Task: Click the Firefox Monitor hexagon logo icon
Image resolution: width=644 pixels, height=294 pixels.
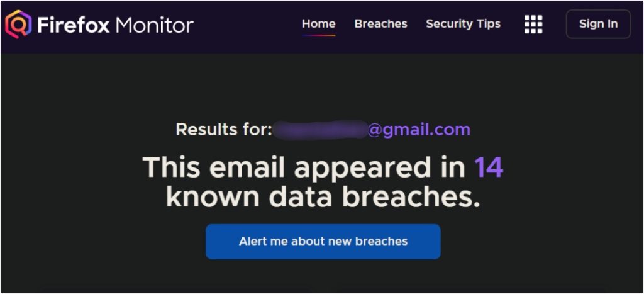Action: pyautogui.click(x=18, y=25)
